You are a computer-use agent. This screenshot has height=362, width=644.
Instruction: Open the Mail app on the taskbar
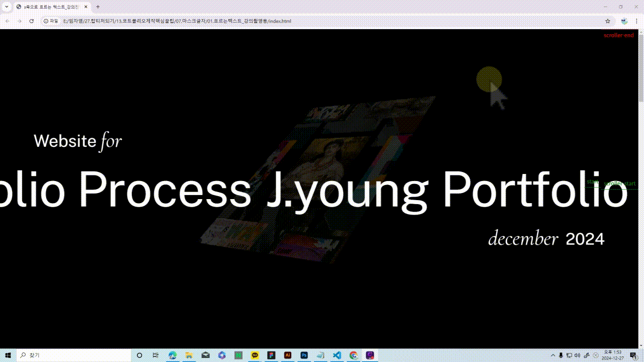[x=205, y=355]
